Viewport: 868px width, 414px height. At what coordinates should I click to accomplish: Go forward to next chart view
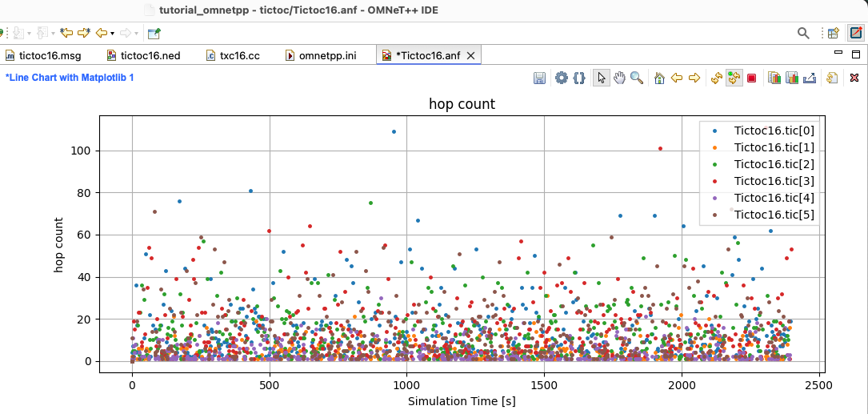[694, 78]
